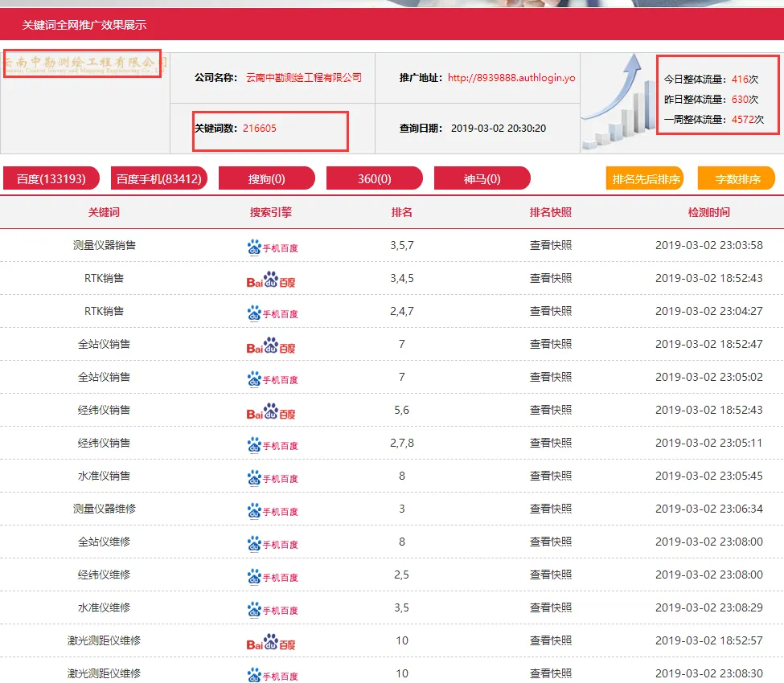The width and height of the screenshot is (784, 683).
Task: Click the mobile Baidu icon for 测量仪器维修
Action: (272, 510)
